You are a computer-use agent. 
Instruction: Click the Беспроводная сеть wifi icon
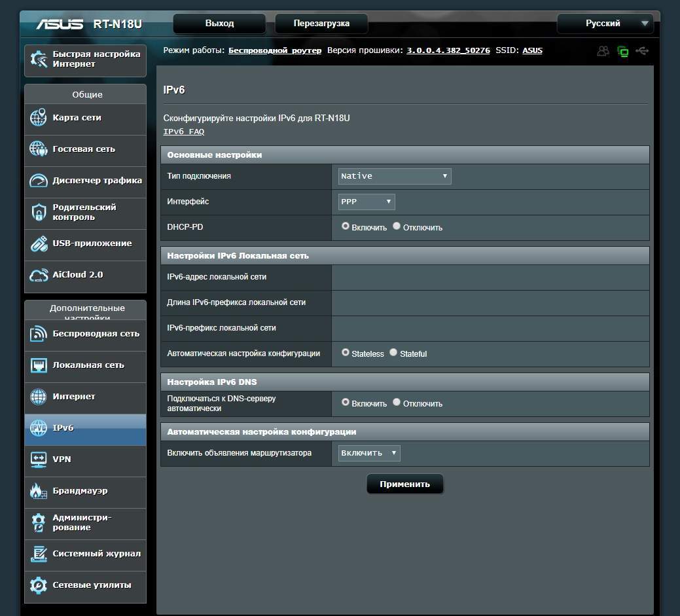click(38, 334)
